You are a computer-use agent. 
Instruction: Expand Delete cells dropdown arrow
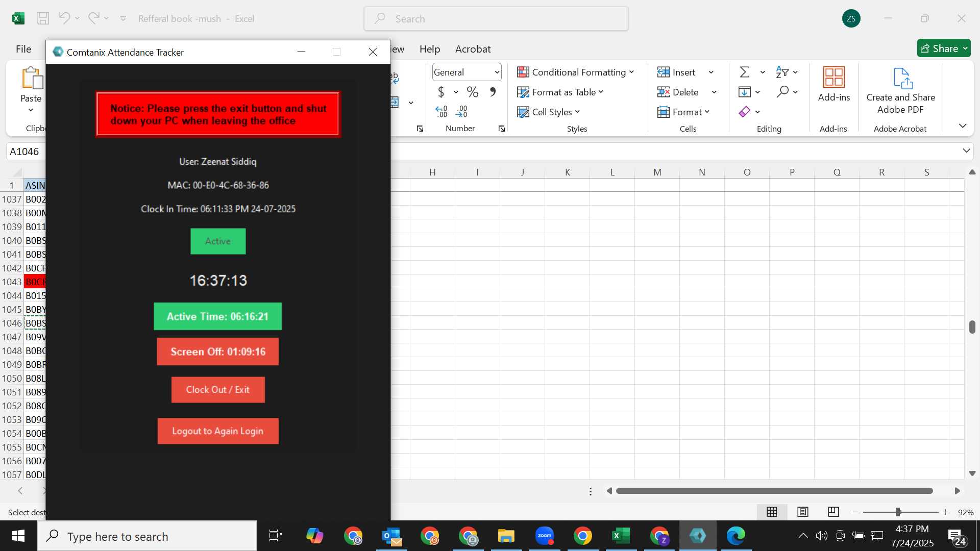(x=714, y=92)
